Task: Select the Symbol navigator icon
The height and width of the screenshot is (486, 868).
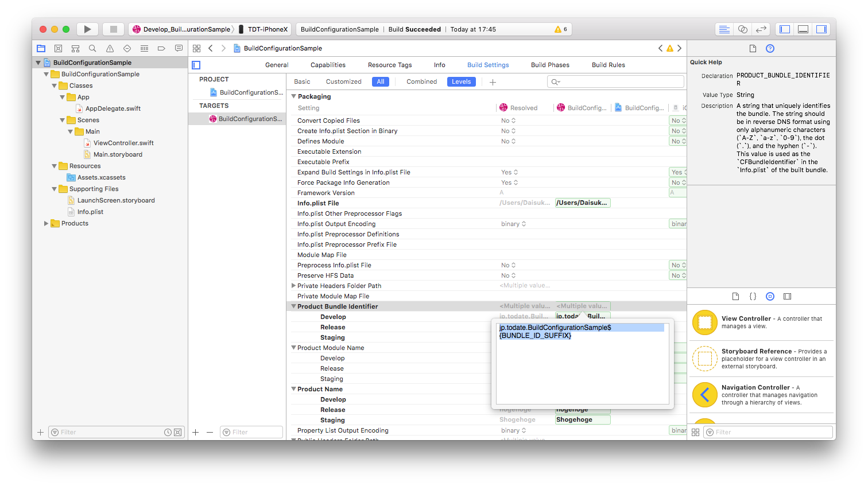Action: pos(75,48)
